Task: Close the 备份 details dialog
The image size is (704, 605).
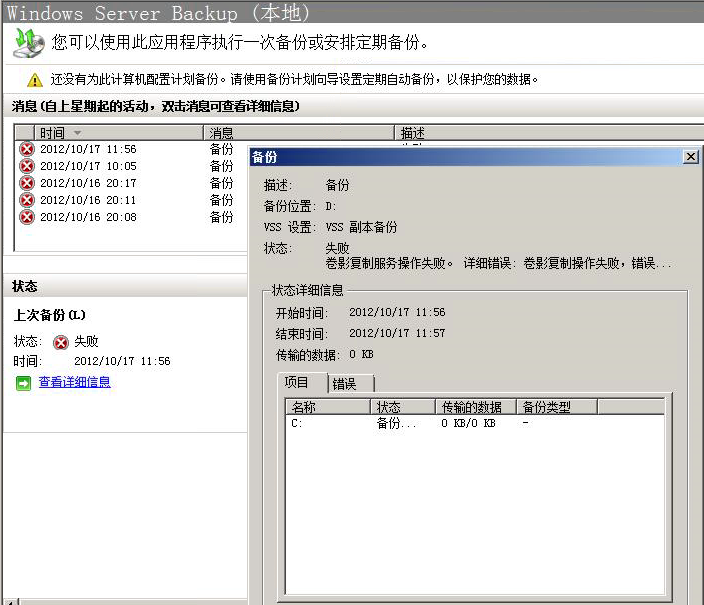Action: point(691,157)
